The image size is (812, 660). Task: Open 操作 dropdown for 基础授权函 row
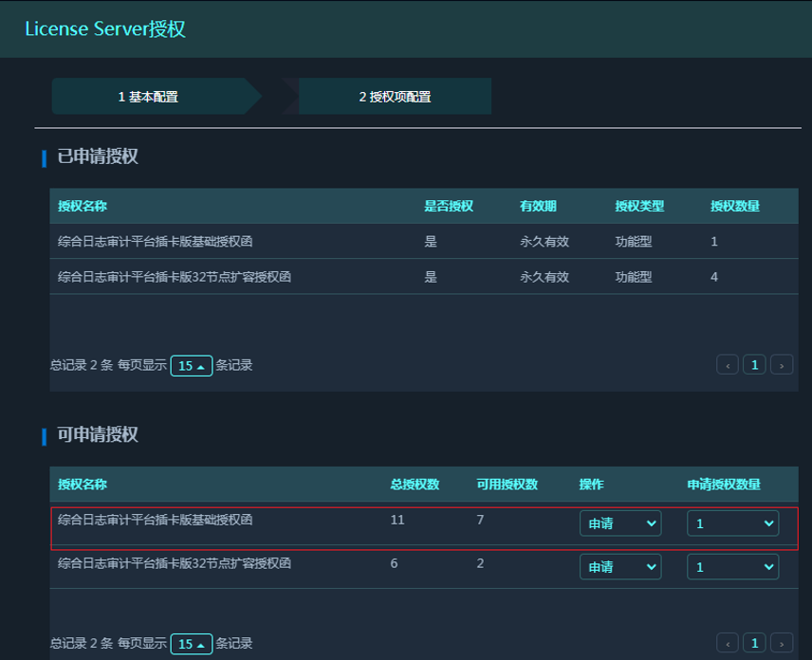(x=620, y=523)
